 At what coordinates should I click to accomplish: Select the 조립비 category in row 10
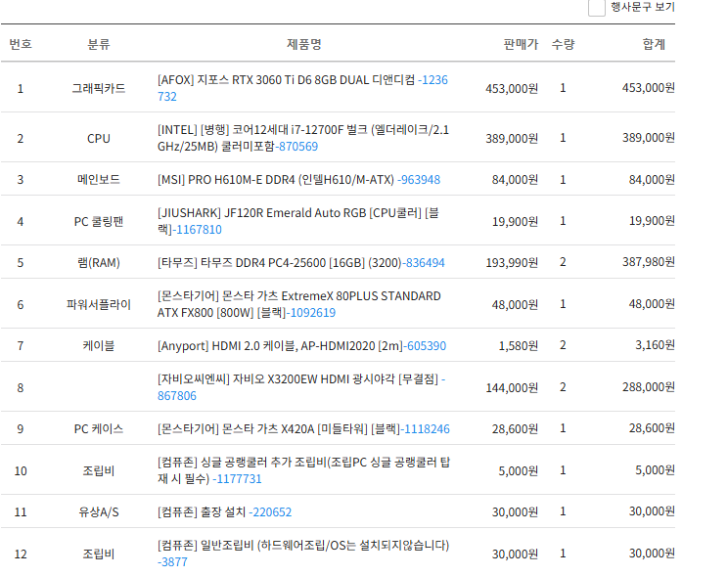pyautogui.click(x=99, y=470)
